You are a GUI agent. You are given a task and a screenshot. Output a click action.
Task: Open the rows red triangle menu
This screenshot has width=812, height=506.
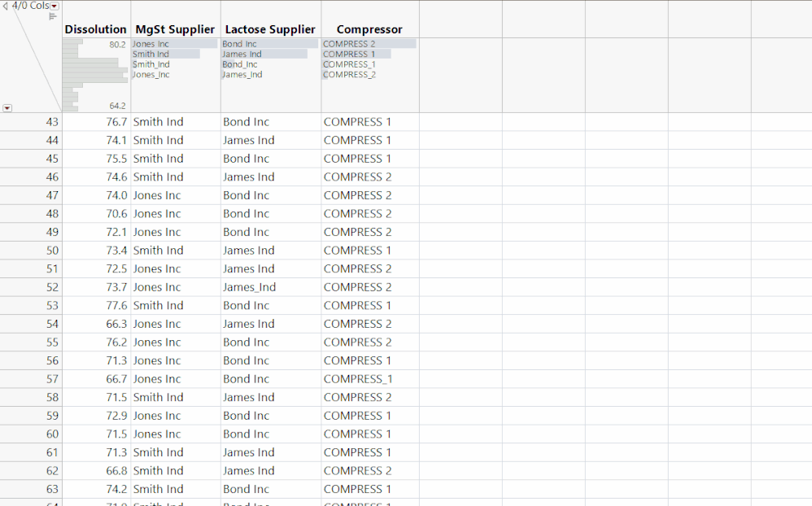coord(7,107)
